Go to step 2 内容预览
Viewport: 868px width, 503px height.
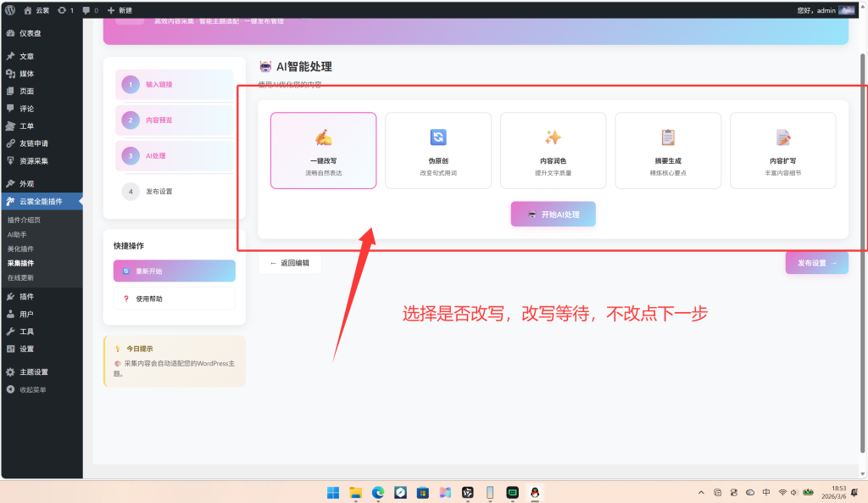175,120
